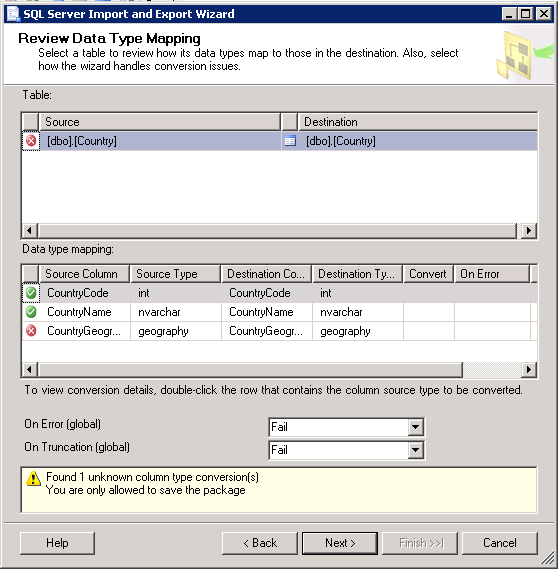Click red error icon on CountryGeography row

point(31,331)
